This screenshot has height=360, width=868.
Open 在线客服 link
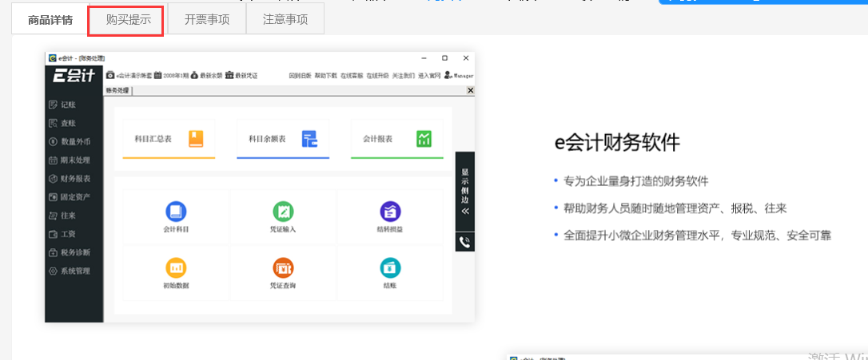coord(352,76)
